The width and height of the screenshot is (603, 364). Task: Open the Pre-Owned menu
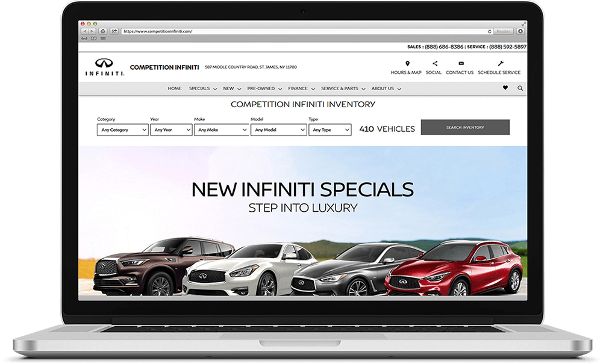[264, 88]
